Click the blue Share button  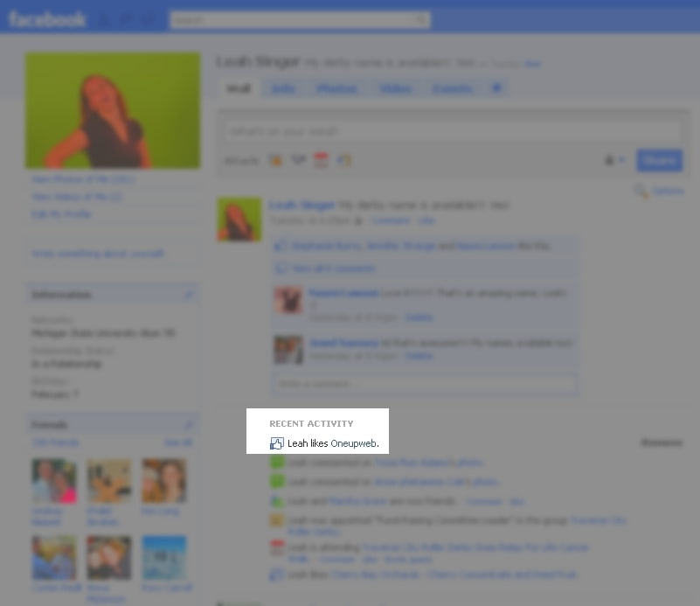[x=660, y=160]
